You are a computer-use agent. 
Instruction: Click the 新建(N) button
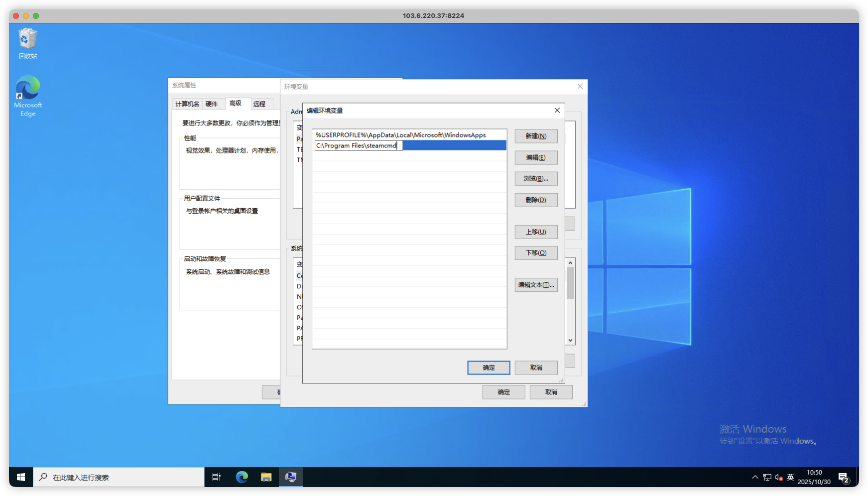(536, 136)
